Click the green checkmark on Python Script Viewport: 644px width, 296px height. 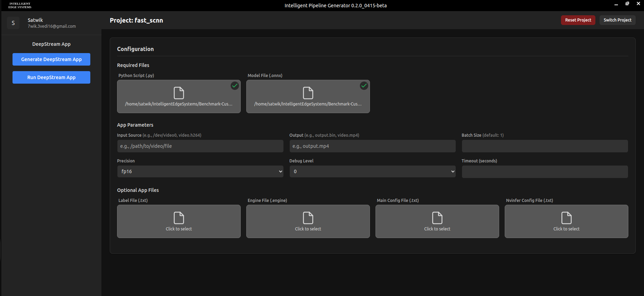235,86
